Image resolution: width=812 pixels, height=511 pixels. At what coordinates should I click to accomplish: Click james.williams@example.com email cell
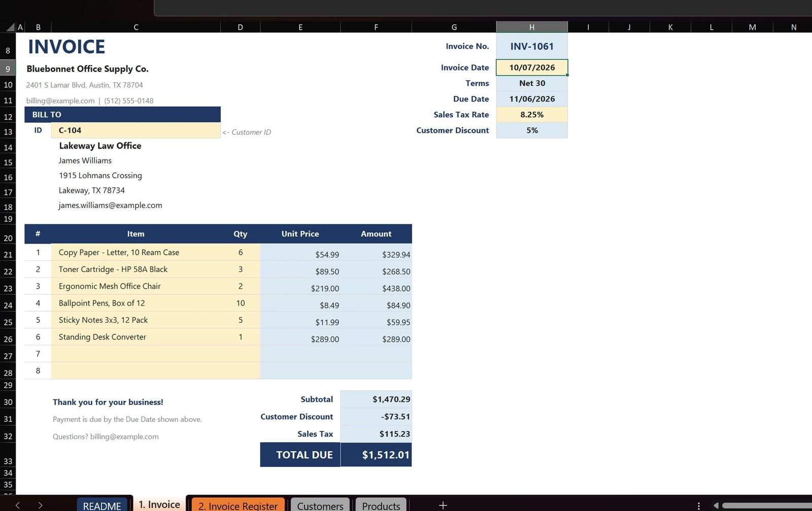(x=110, y=205)
